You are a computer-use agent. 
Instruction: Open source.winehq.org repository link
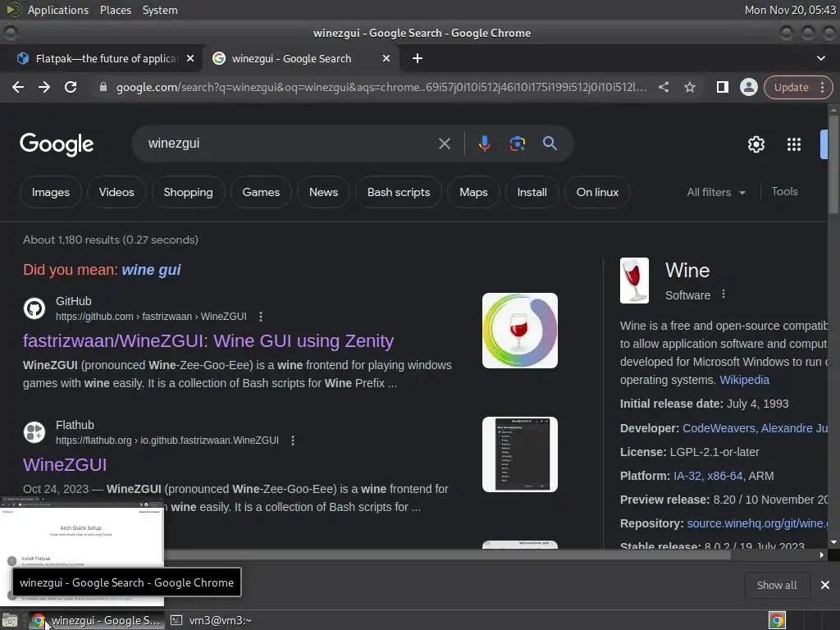757,523
